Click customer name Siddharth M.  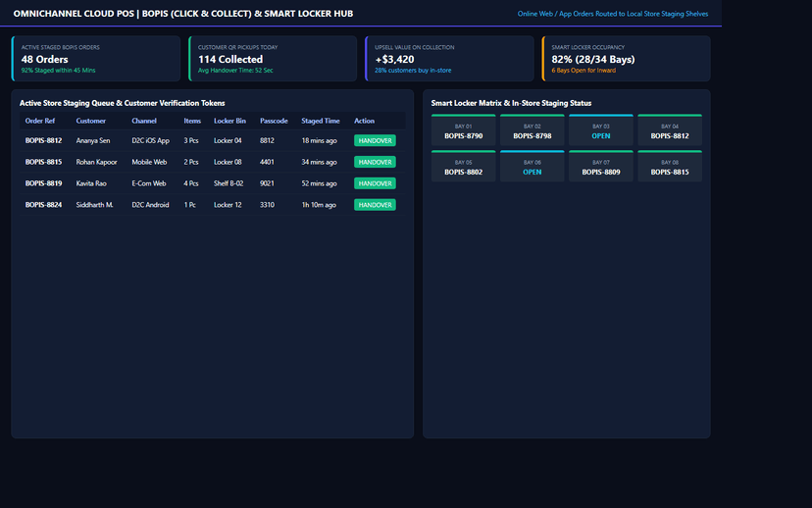point(94,205)
